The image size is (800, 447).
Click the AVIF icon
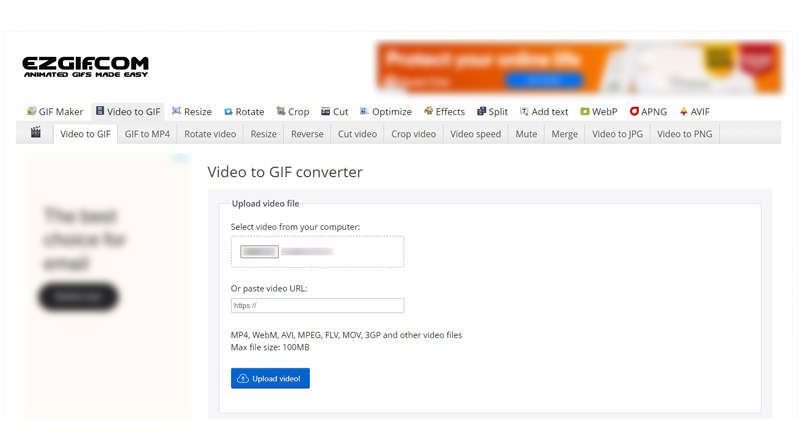pos(684,111)
